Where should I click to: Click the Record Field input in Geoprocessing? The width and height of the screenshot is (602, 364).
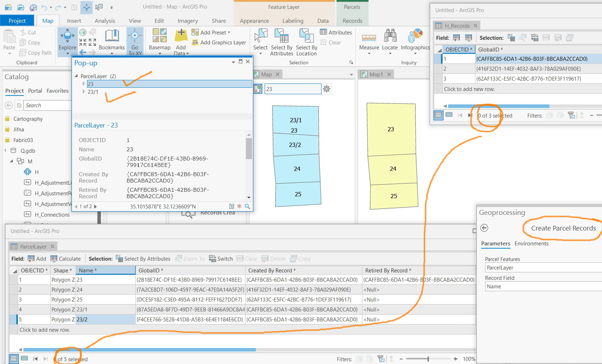pos(543,287)
